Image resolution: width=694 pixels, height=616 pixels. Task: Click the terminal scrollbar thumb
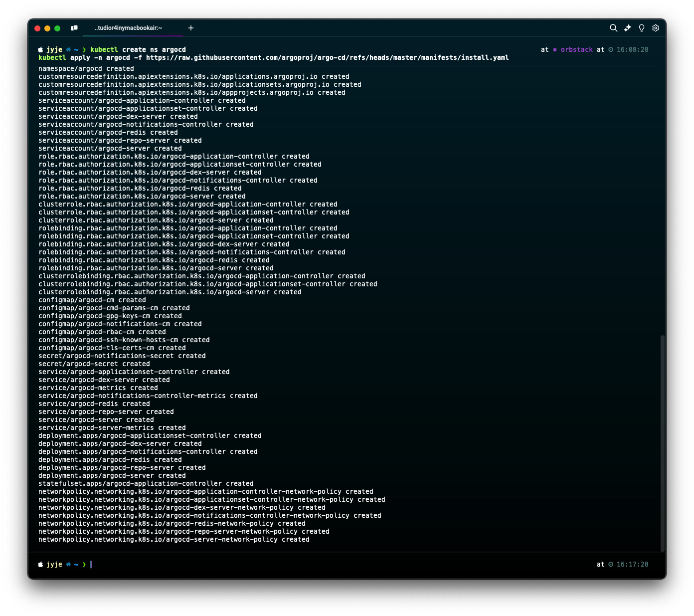click(x=662, y=443)
